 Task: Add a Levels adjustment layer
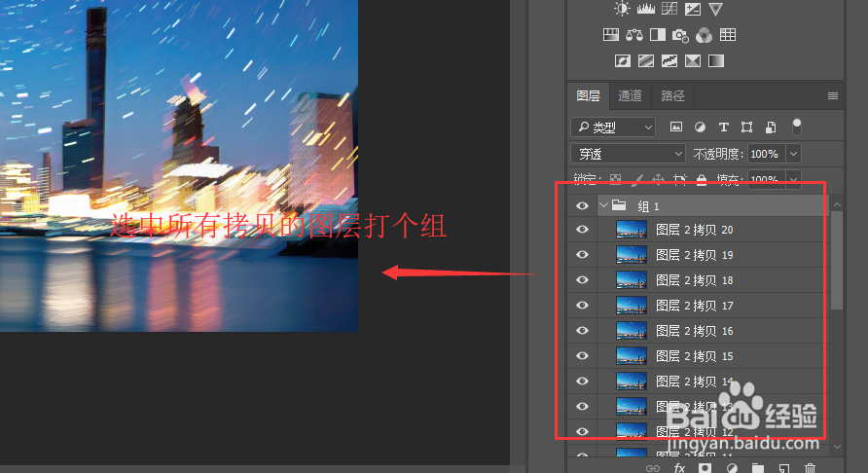click(x=645, y=9)
